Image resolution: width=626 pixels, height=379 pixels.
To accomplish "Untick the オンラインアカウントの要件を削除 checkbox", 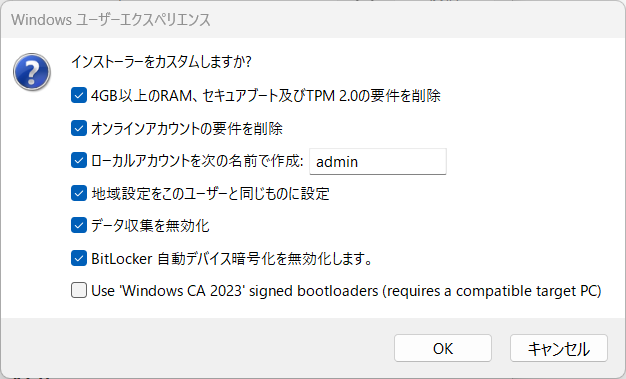I will point(79,128).
